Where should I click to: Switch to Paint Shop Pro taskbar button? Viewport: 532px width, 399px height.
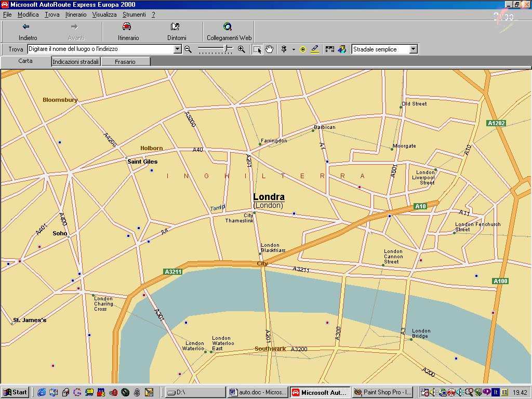383,393
